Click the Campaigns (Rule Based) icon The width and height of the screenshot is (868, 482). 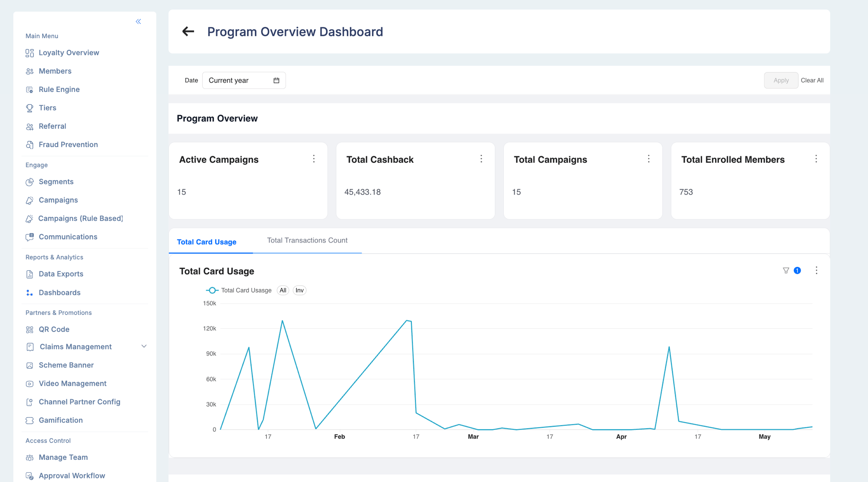(x=29, y=219)
